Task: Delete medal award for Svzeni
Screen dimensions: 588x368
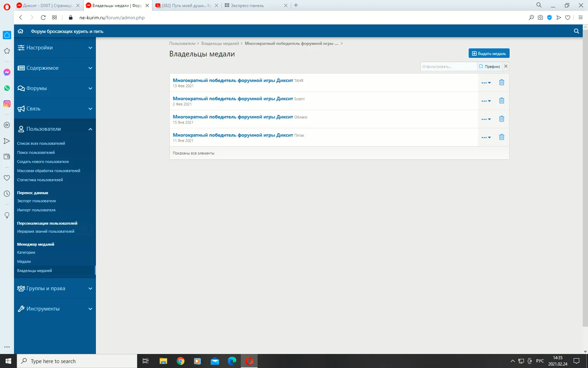Action: (502, 101)
